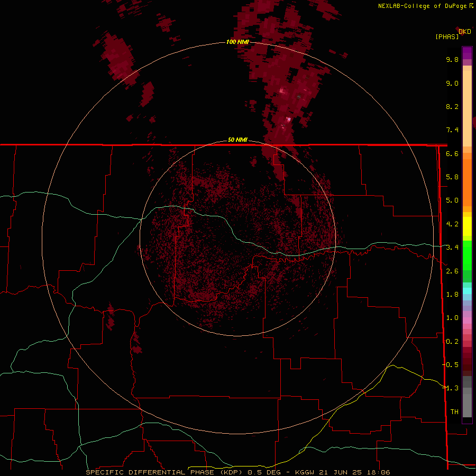Click the bright green segment of the color bar

point(467,255)
